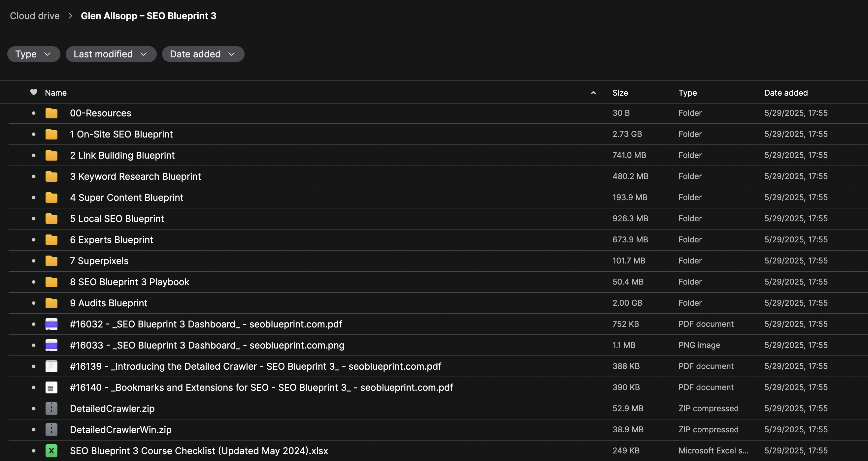Select the #16033 Dashboard png file name
Viewport: 868px width, 461px height.
pos(207,345)
